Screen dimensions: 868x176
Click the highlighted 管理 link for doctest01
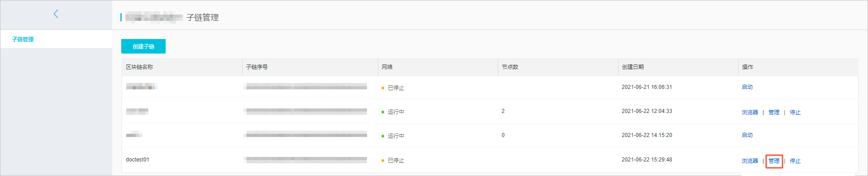[x=774, y=161]
